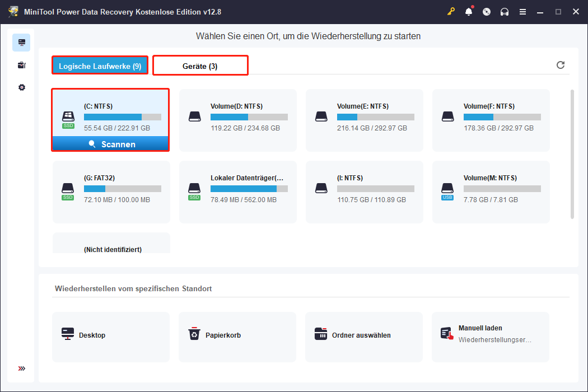The image size is (588, 392).
Task: Open Ordner auswählen to pick a folder
Action: (x=363, y=337)
